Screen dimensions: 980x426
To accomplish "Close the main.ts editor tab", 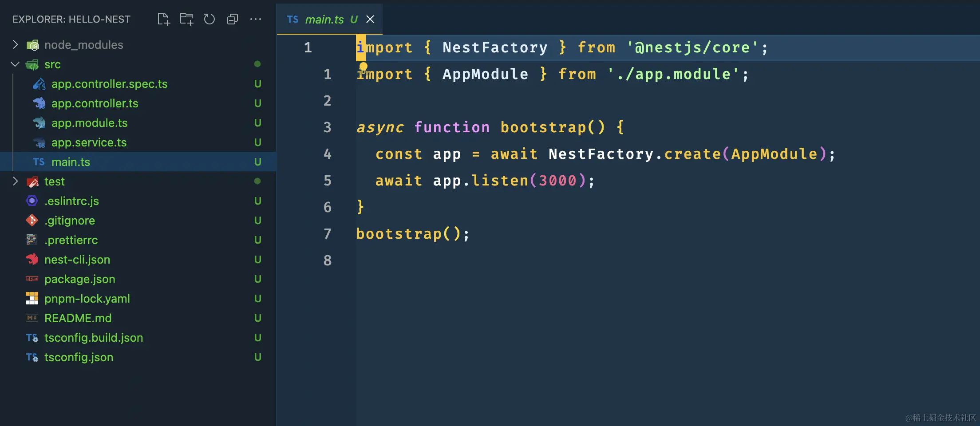I will pos(370,19).
